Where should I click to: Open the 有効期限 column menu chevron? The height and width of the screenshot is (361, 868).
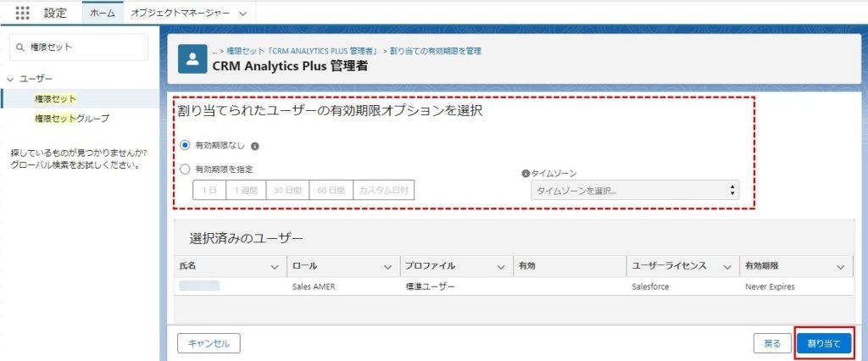(841, 267)
